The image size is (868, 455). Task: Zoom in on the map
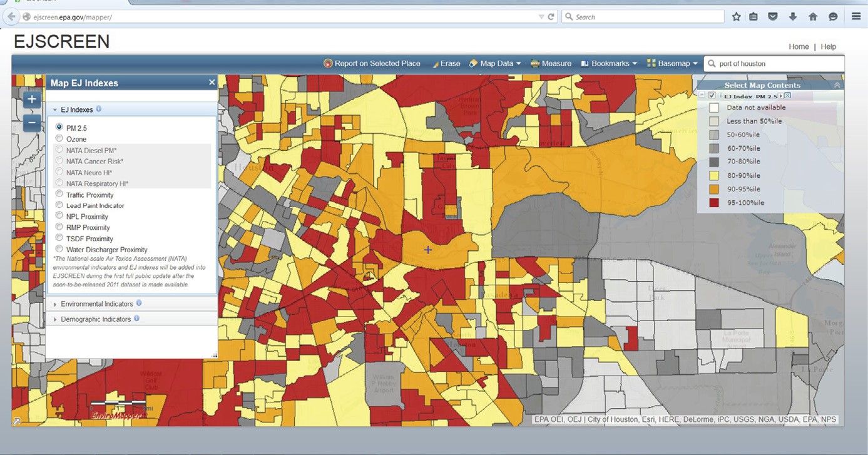(x=32, y=100)
